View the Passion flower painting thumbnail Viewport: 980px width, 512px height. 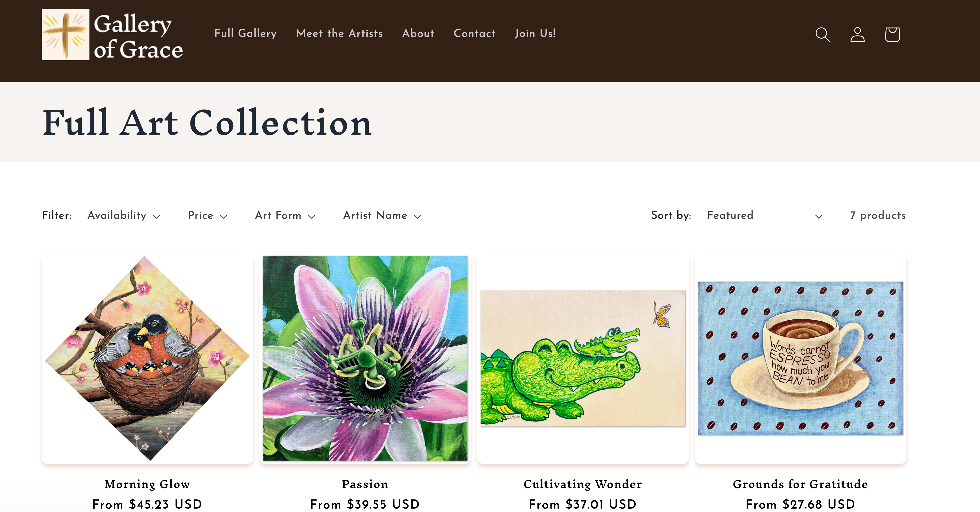coord(365,358)
